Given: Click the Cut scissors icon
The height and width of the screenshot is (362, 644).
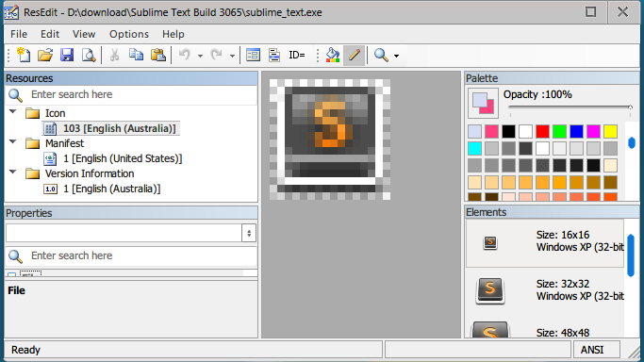Looking at the screenshot, I should click(x=114, y=55).
